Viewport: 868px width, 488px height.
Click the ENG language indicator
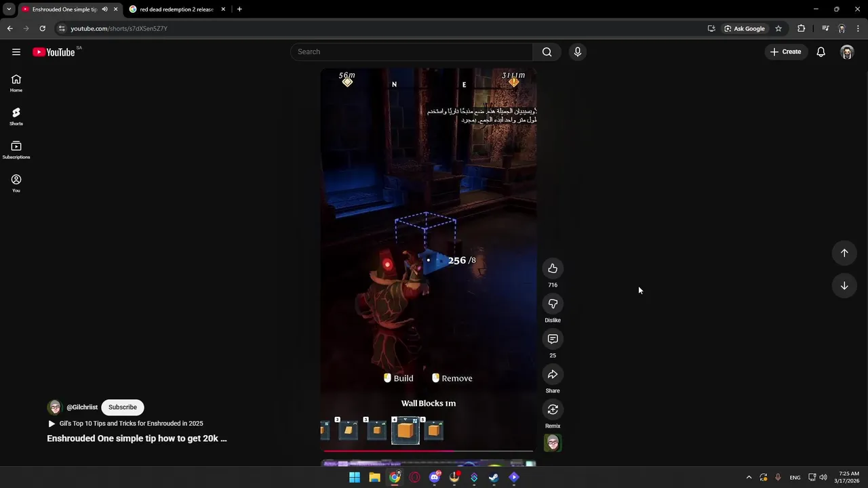(795, 477)
